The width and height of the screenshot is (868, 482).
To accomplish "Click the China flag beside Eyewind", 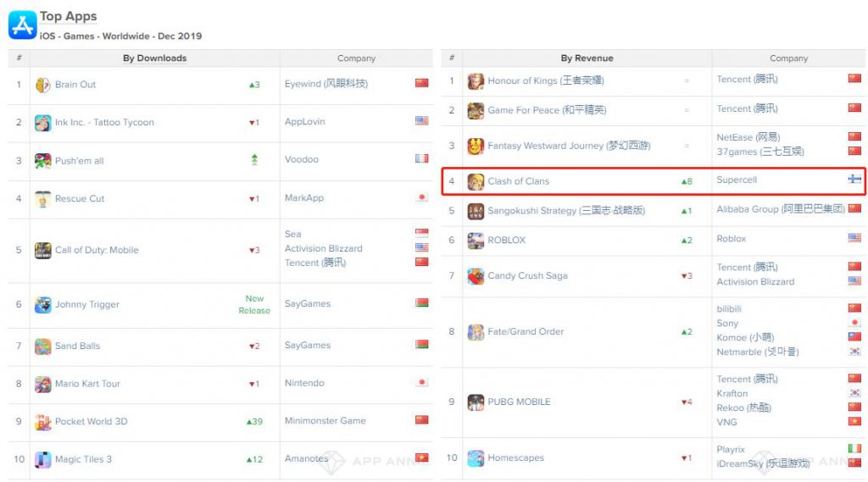I will coord(422,83).
